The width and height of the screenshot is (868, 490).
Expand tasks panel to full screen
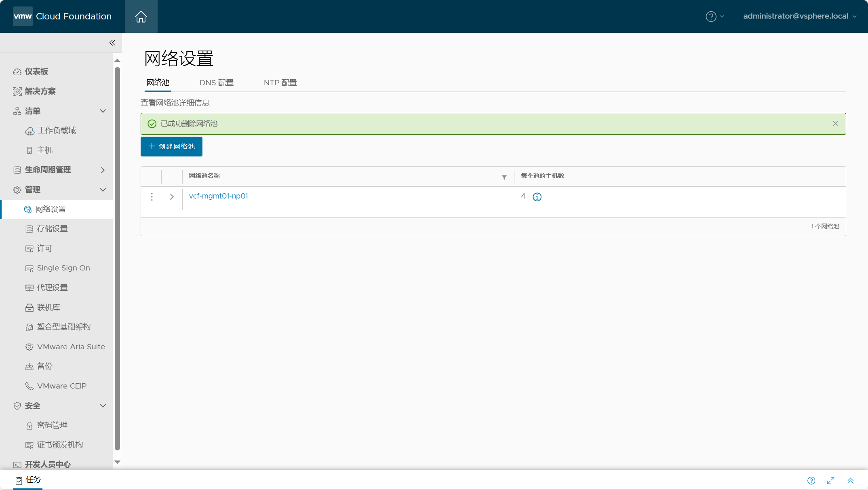click(831, 481)
